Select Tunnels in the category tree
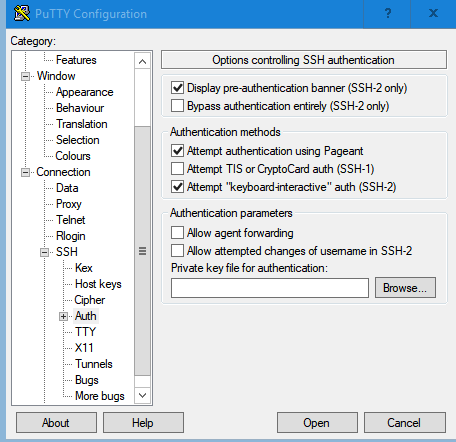 pyautogui.click(x=94, y=364)
